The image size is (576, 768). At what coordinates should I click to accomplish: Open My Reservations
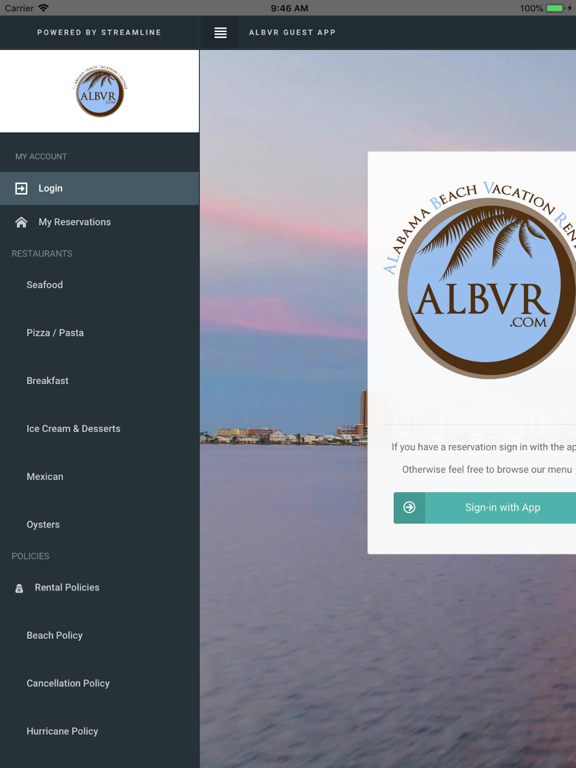coord(99,222)
